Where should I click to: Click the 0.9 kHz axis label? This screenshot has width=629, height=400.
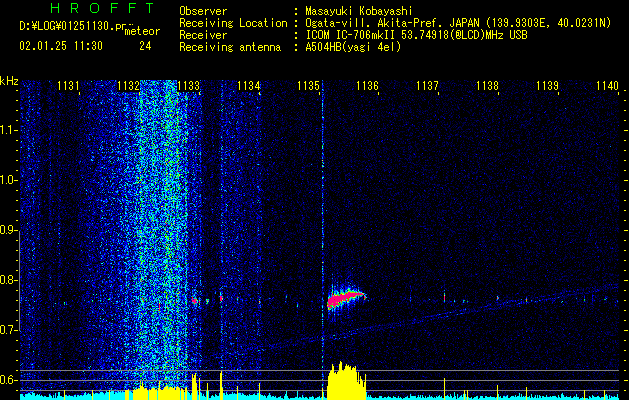point(9,230)
